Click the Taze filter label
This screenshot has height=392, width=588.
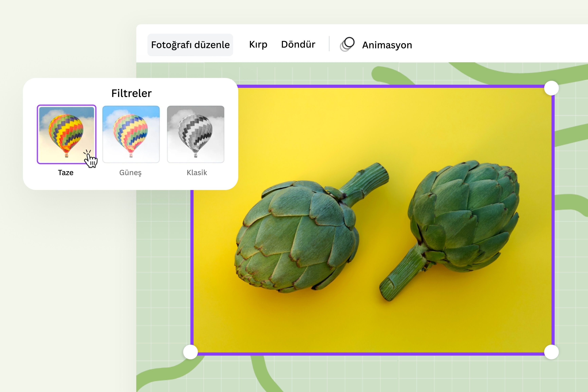click(x=66, y=173)
